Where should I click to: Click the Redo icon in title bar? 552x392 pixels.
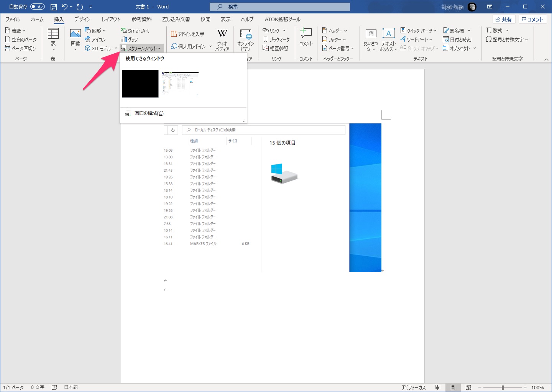click(80, 7)
